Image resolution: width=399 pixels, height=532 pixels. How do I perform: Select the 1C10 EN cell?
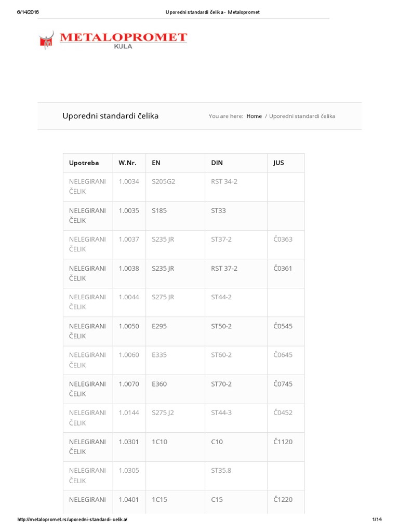click(x=159, y=442)
